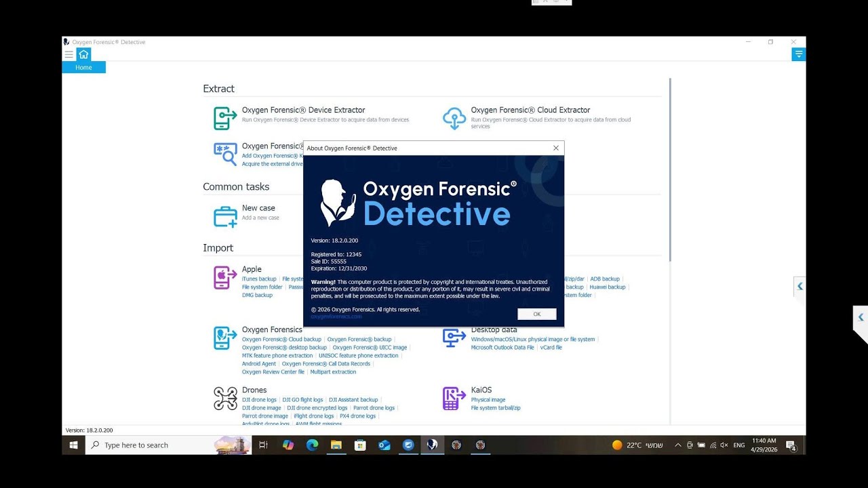Click the ADB backup link
Image resolution: width=868 pixels, height=488 pixels.
click(x=605, y=279)
